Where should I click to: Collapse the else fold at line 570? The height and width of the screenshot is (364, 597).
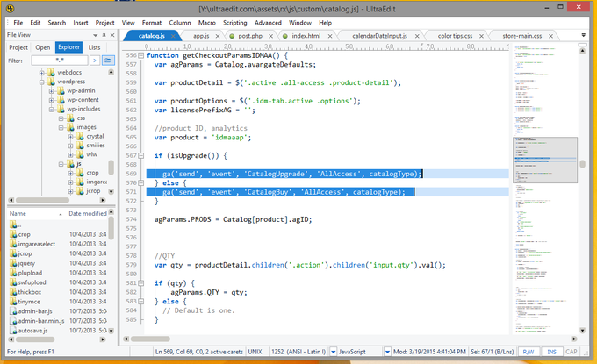tap(140, 183)
